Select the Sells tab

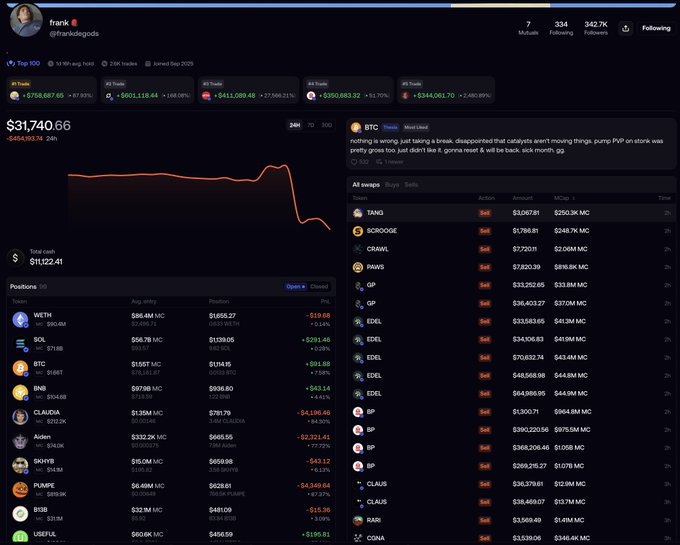click(411, 185)
